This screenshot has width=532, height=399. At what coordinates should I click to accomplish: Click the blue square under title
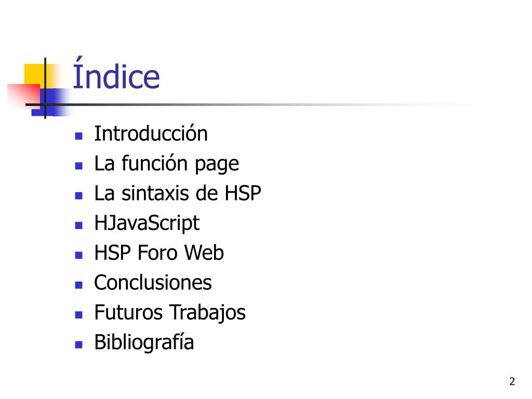[x=47, y=102]
